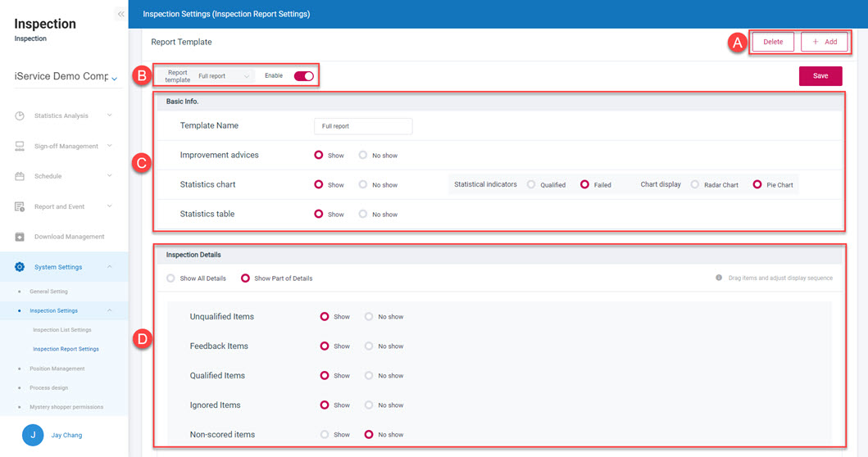Choose Radar Chart for chart display
The width and height of the screenshot is (868, 457).
click(695, 185)
